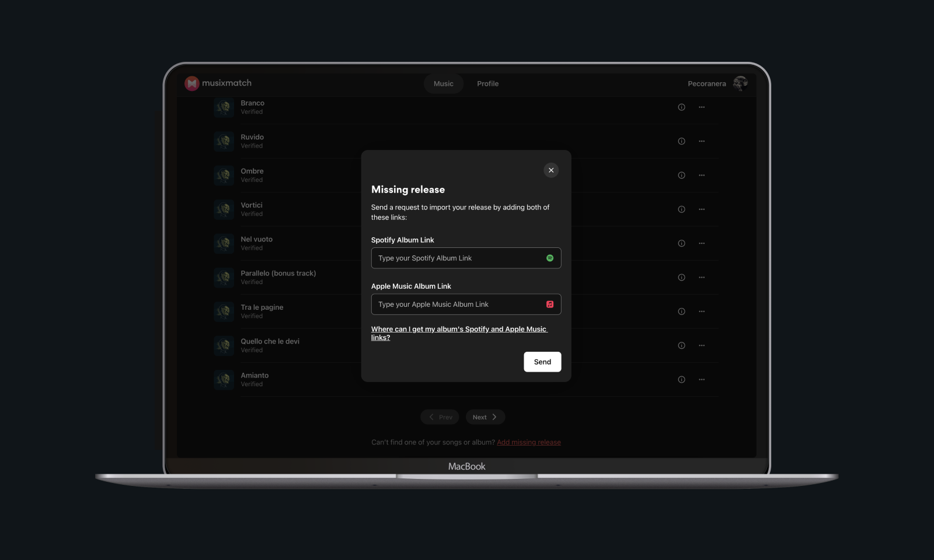Select the Vortici song title

252,205
